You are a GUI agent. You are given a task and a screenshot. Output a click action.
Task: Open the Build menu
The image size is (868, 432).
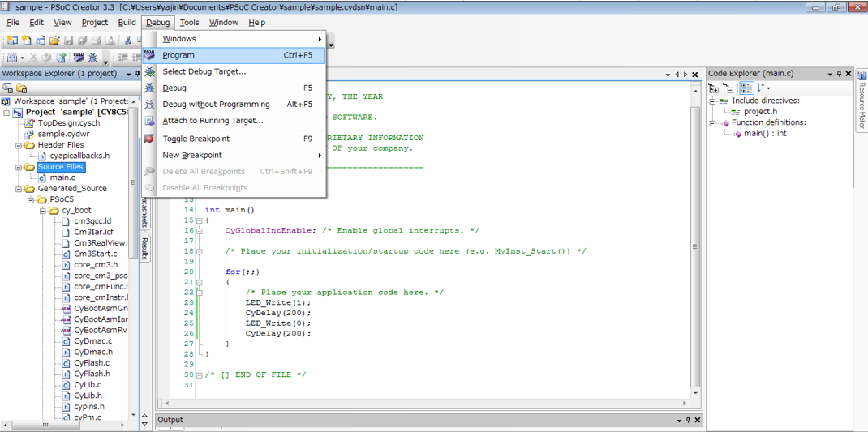point(127,22)
